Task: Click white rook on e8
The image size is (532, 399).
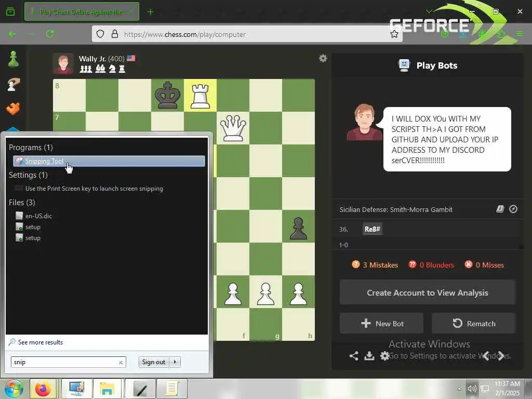Action: tap(200, 96)
